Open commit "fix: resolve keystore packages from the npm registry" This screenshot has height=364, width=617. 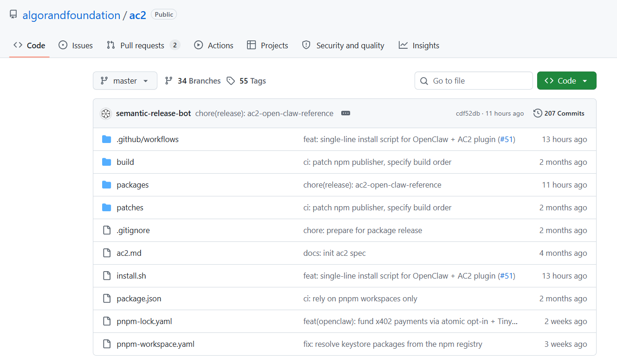pyautogui.click(x=393, y=344)
